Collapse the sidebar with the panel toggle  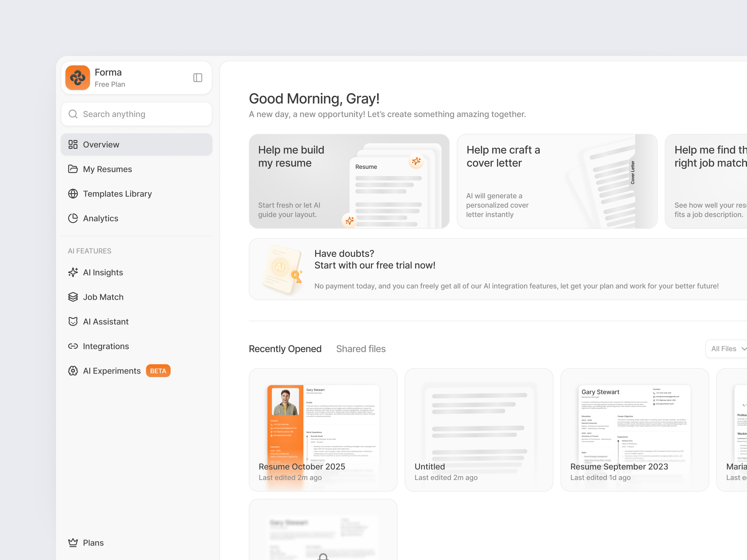coord(197,78)
